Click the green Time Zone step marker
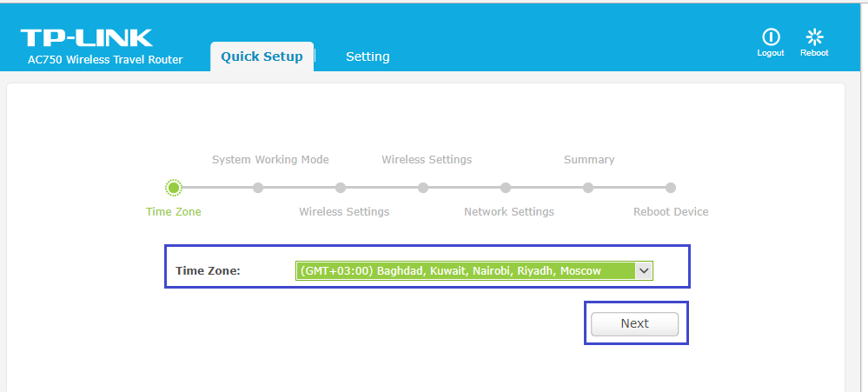This screenshot has width=868, height=392. (x=174, y=189)
